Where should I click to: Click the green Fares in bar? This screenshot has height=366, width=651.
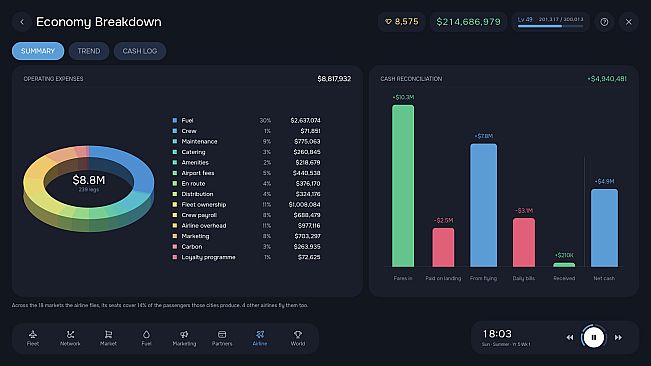tap(403, 186)
